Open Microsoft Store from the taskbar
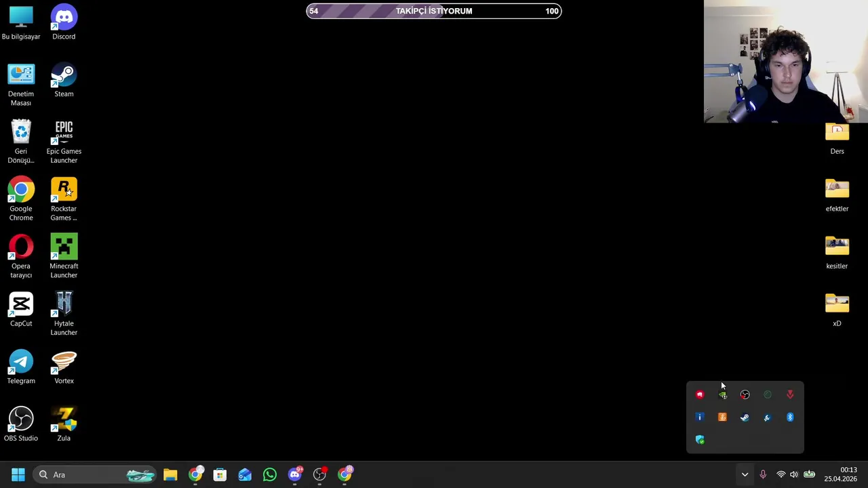Screen dimensions: 868x488 pyautogui.click(x=220, y=474)
